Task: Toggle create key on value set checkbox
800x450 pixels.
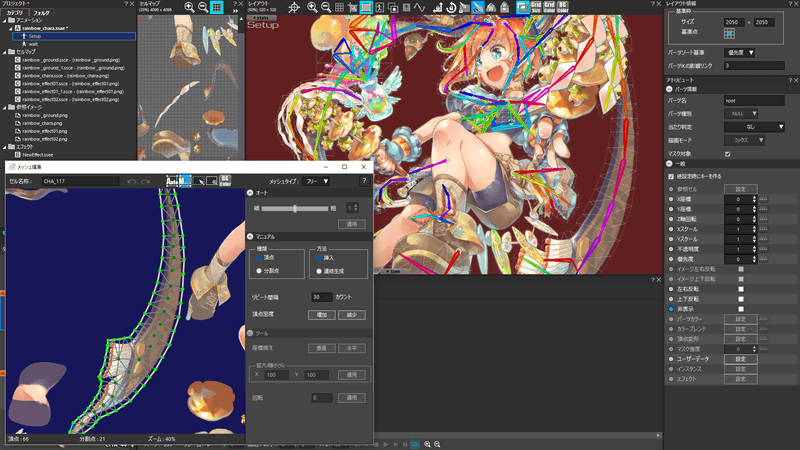Action: pos(671,177)
